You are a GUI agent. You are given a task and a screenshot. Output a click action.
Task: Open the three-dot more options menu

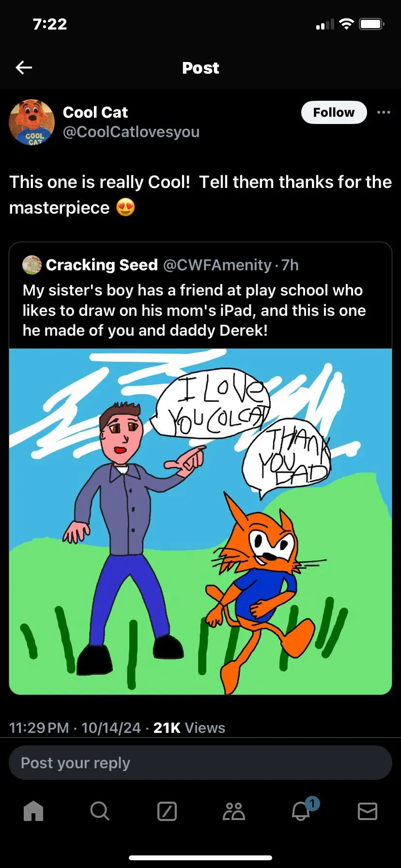tap(383, 112)
